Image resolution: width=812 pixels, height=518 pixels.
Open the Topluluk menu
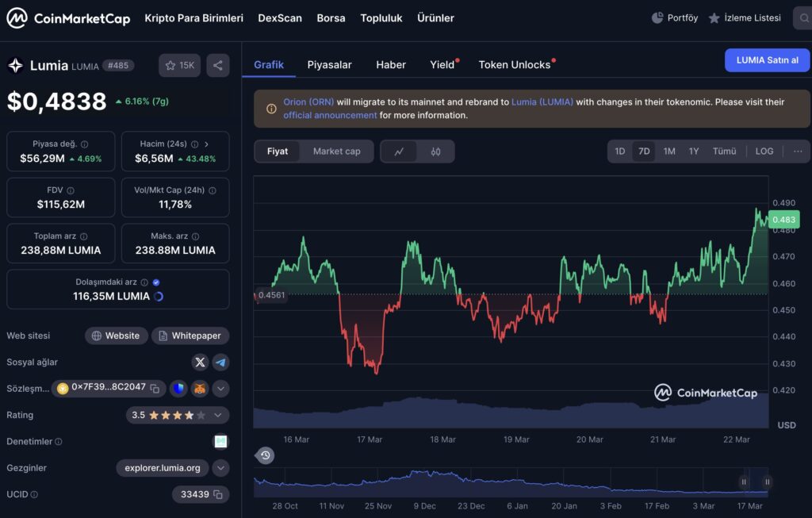pos(381,18)
